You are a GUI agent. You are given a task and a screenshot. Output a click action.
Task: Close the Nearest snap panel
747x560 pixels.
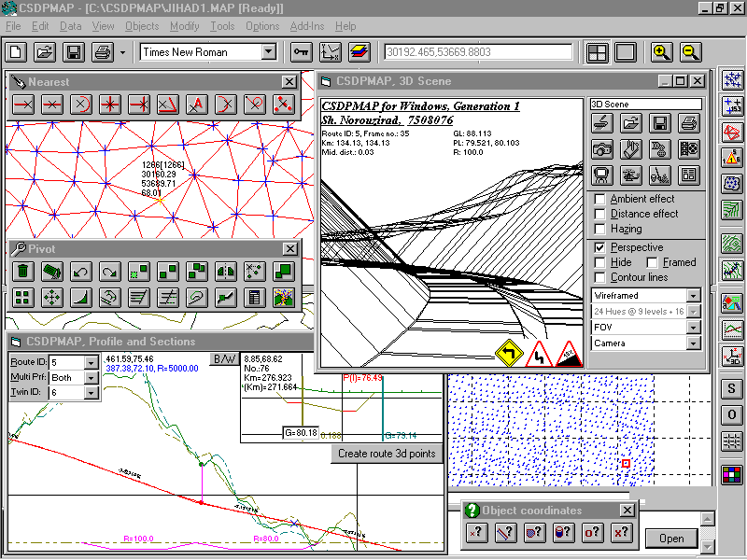pos(289,82)
